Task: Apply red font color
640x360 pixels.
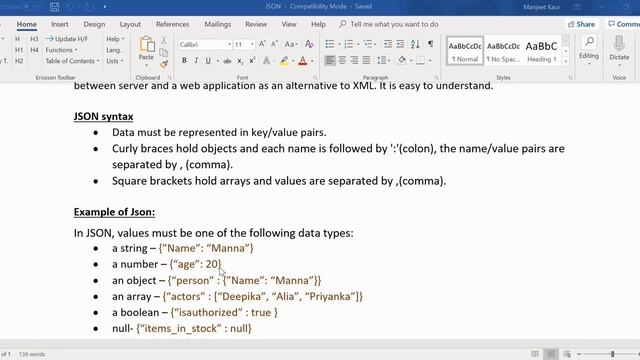Action: pyautogui.click(x=302, y=61)
